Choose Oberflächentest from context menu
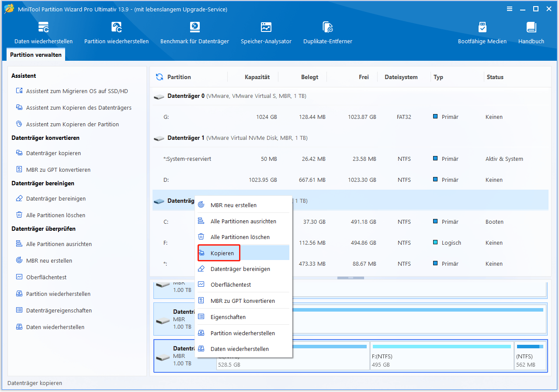559x392 pixels. pos(243,284)
